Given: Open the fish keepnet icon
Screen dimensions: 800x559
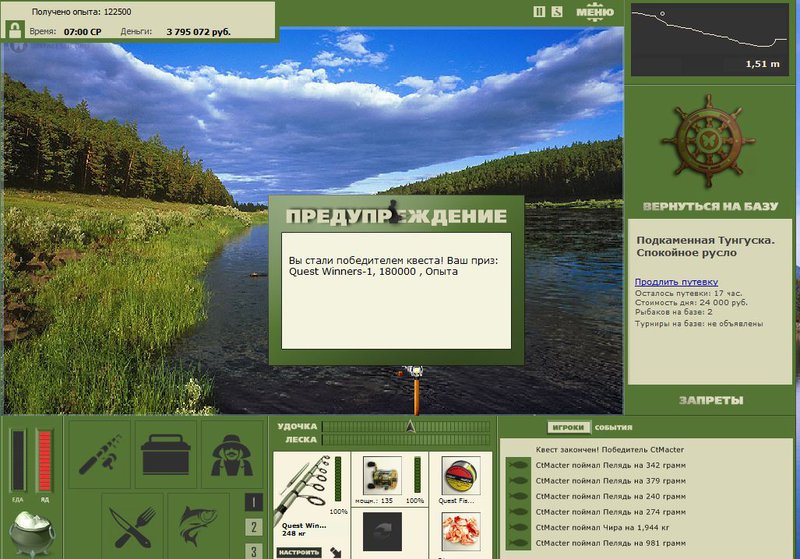Looking at the screenshot, I should [198, 525].
